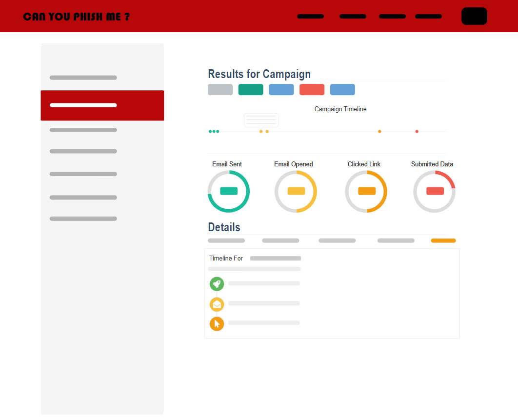
Task: Click the 'Can You Phish Me ?' logo
Action: 76,17
